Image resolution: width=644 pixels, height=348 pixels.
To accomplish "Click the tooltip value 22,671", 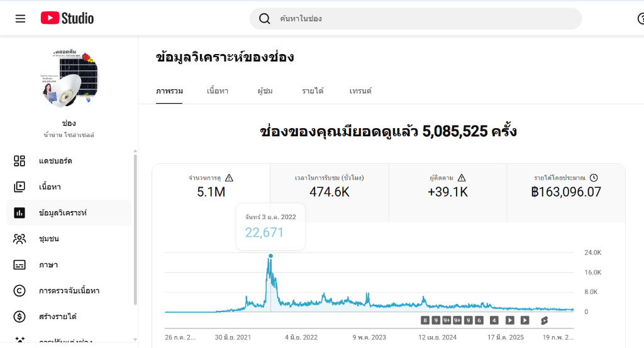I will pos(265,232).
